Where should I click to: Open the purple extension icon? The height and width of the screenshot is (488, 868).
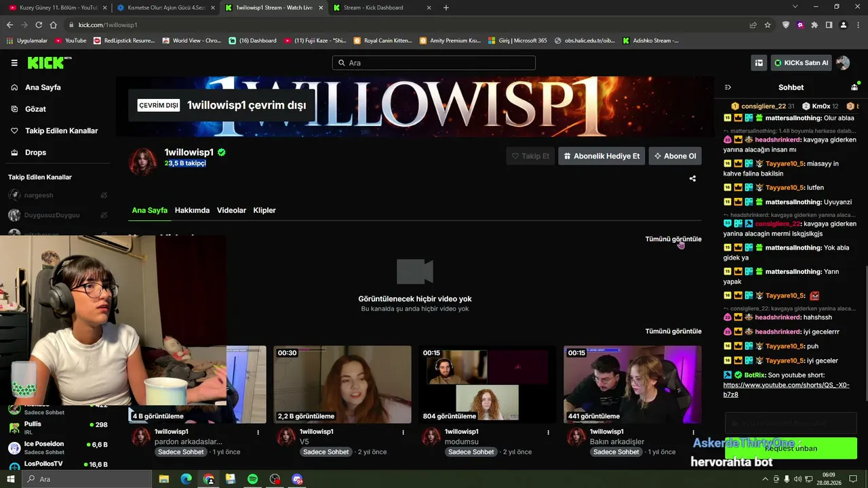pos(800,25)
